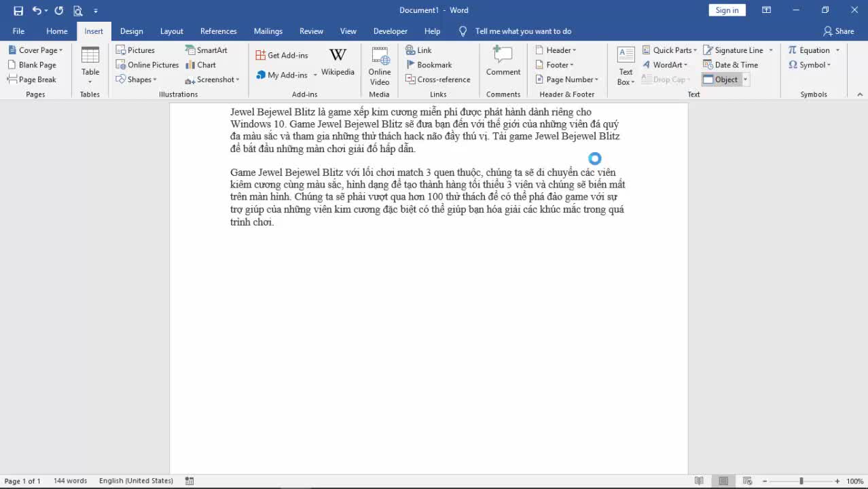The width and height of the screenshot is (868, 489).
Task: Insert a Bookmark
Action: (x=429, y=65)
